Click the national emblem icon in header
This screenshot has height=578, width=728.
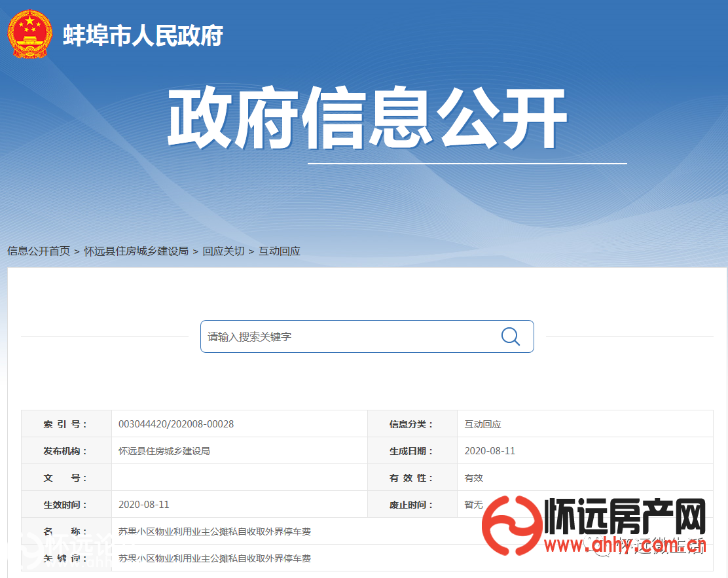(29, 33)
